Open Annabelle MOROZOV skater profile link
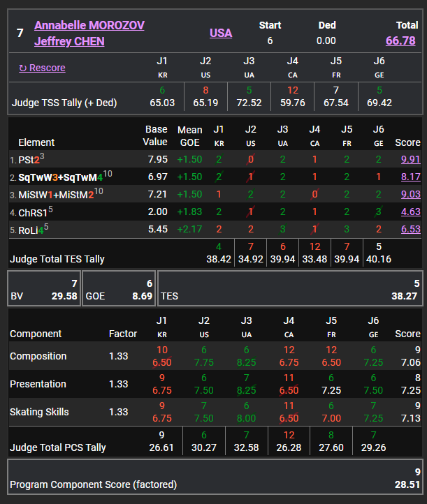The width and height of the screenshot is (427, 504). pyautogui.click(x=89, y=25)
